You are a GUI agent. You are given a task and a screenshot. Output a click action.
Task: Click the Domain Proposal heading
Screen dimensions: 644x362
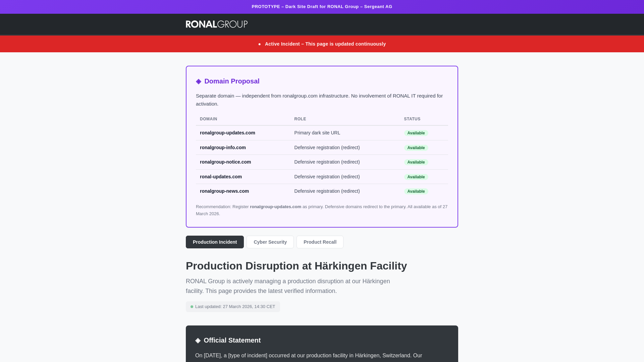point(232,81)
